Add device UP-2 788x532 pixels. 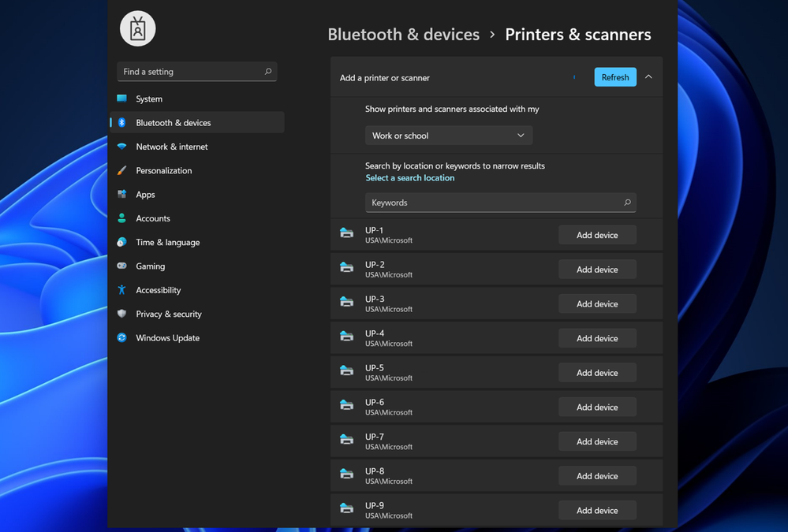click(598, 270)
